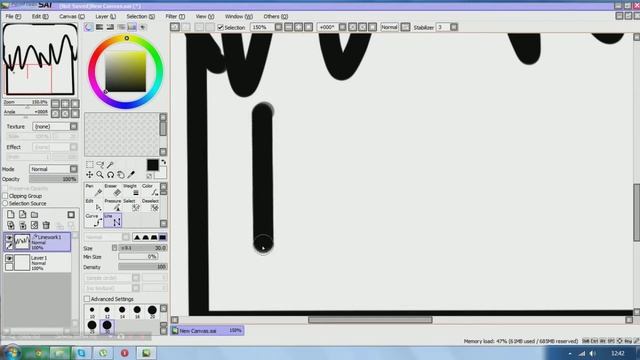The image size is (640, 360).
Task: Uncheck the Selection checkbox in toolbar
Action: coord(220,27)
